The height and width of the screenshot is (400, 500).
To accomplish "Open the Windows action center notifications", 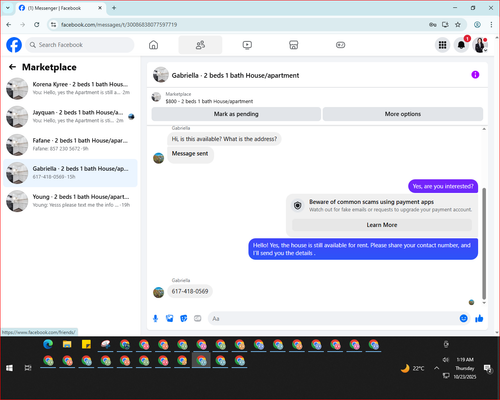I will [x=488, y=368].
